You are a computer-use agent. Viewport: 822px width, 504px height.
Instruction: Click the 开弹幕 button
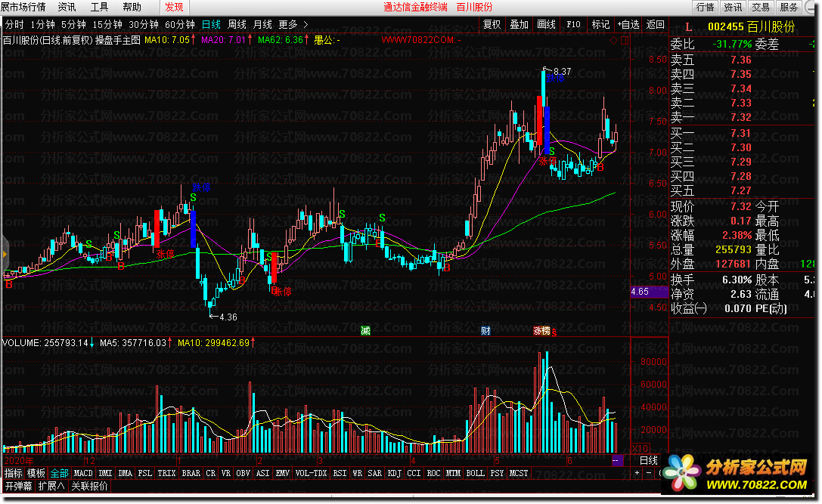tap(19, 486)
